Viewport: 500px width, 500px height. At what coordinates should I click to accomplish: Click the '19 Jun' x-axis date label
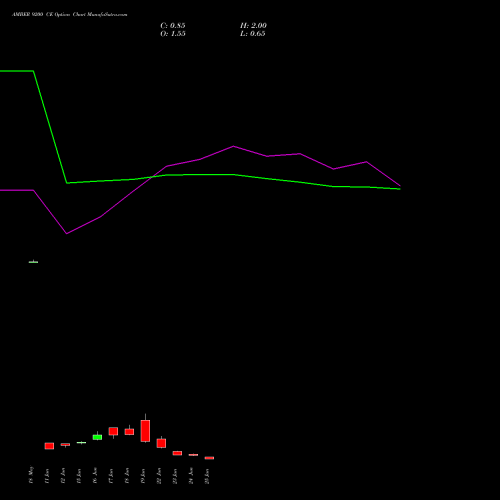coord(143,475)
